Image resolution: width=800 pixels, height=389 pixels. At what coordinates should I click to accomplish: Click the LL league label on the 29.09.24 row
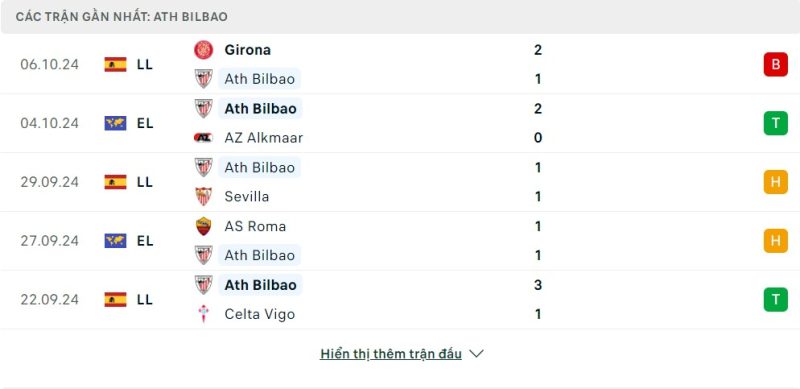[145, 182]
